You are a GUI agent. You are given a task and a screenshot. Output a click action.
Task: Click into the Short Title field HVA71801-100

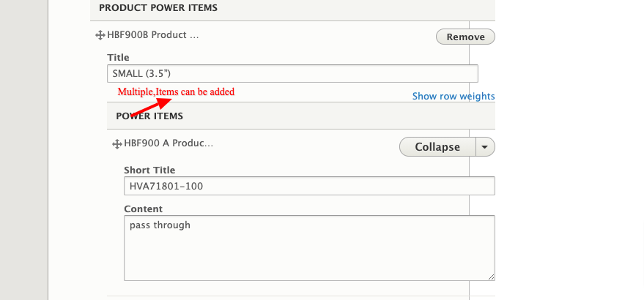(309, 186)
